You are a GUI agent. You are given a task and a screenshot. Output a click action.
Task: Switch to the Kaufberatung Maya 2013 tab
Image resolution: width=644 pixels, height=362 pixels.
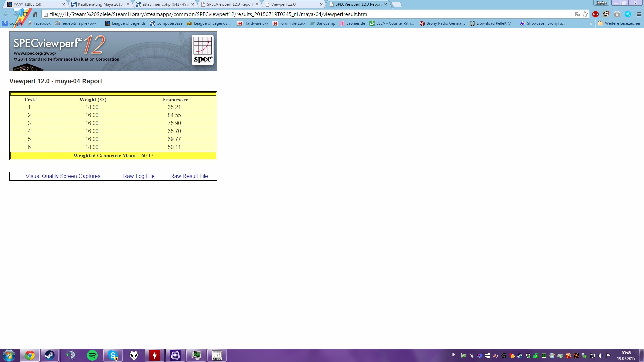(x=100, y=4)
